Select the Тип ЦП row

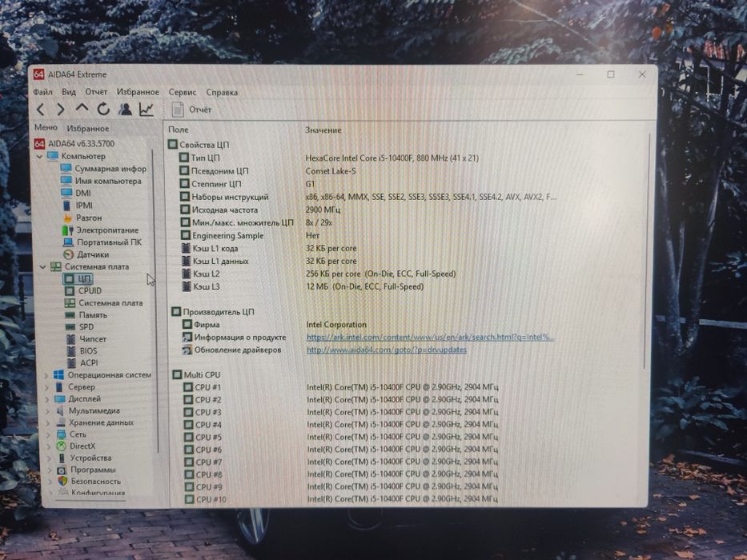click(x=329, y=158)
